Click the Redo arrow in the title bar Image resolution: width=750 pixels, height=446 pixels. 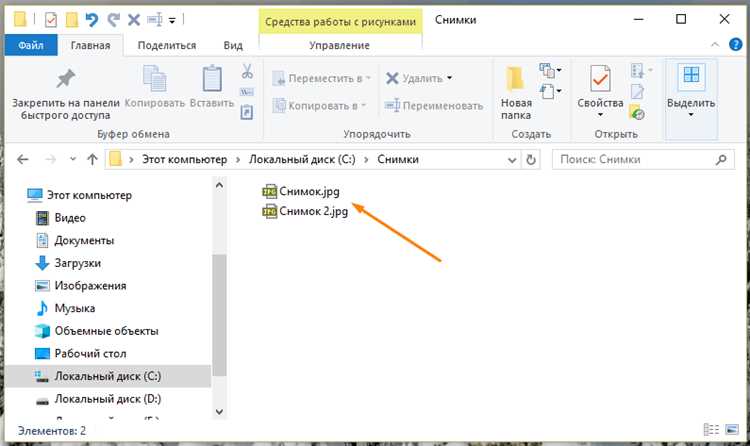pyautogui.click(x=113, y=20)
